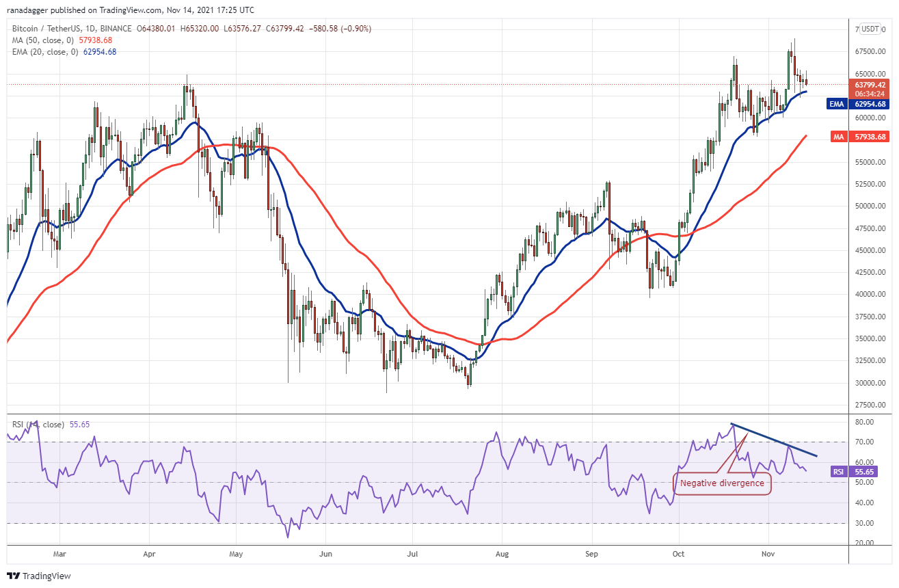Screen dimensions: 899x588
Task: Select the USDT currency label
Action: coord(870,29)
